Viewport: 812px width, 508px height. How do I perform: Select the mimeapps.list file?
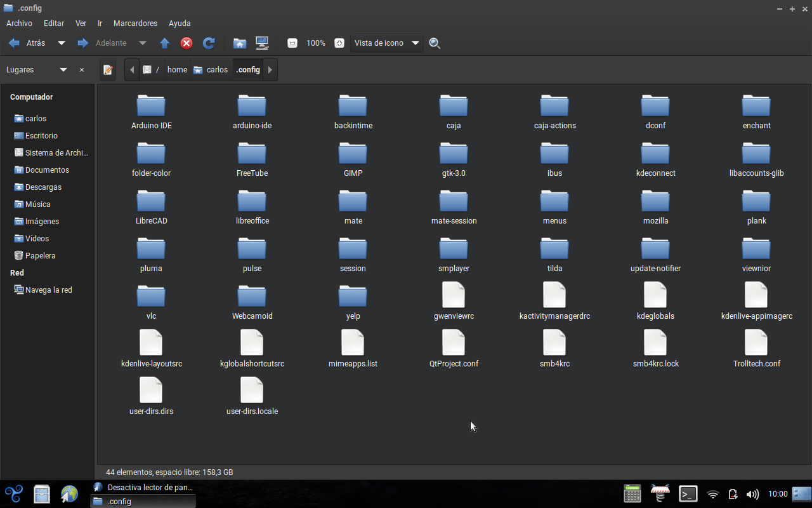click(x=353, y=349)
